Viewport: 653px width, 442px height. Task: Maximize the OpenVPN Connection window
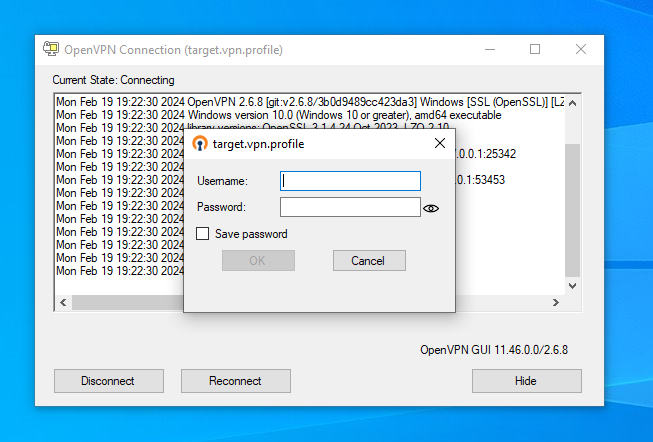coord(535,50)
